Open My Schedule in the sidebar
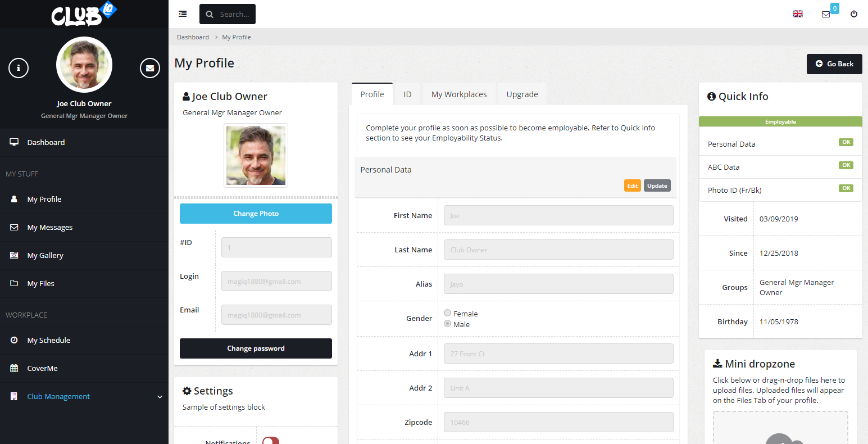 point(48,340)
